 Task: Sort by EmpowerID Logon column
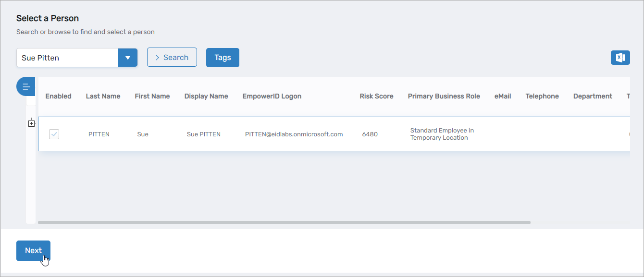point(272,96)
